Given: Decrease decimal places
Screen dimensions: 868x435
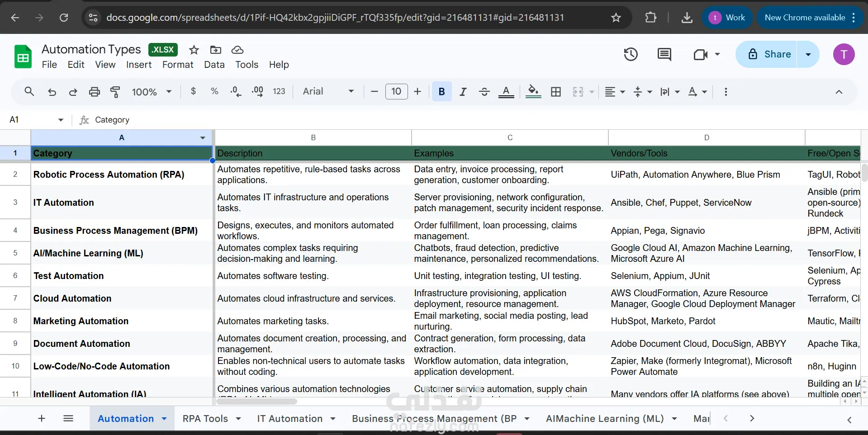Looking at the screenshot, I should (236, 91).
